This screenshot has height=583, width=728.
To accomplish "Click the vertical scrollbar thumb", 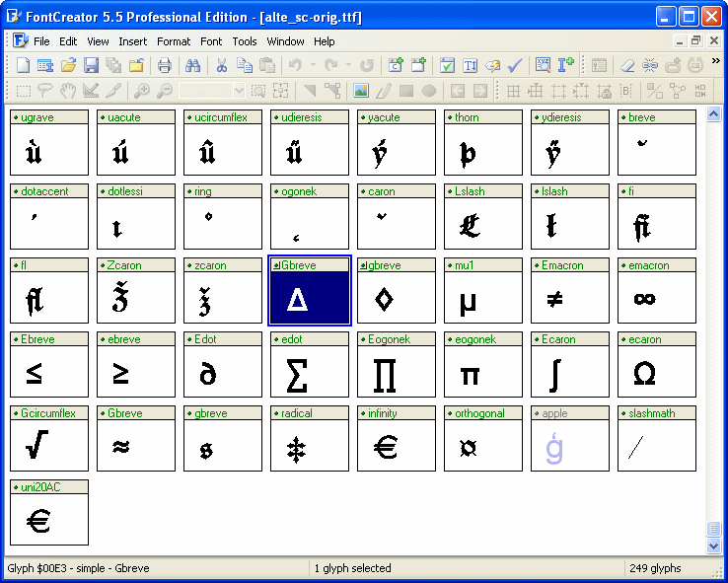I will pos(713,529).
